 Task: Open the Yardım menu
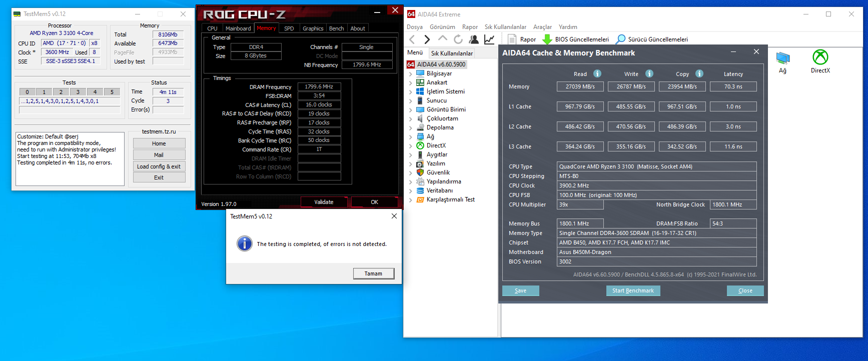[x=568, y=27]
